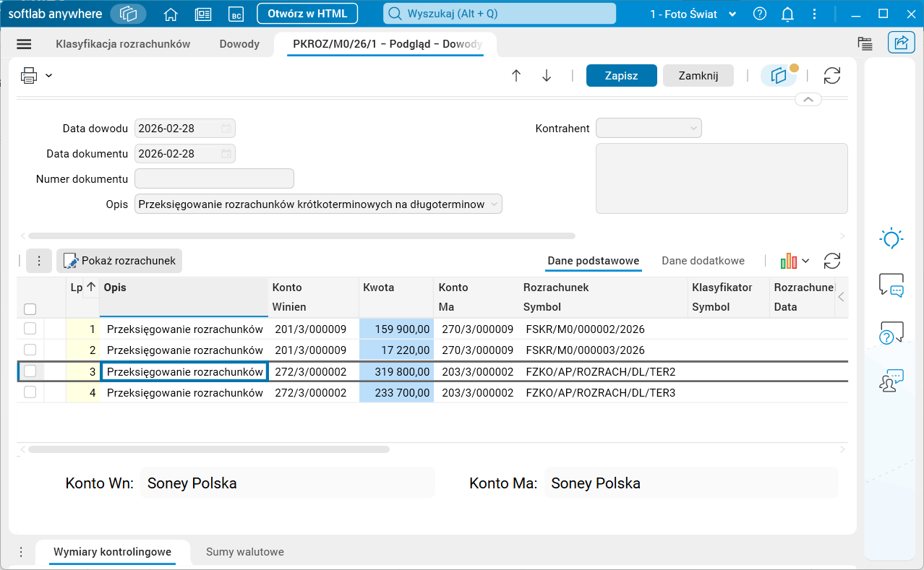Select cell FSKR/M0/000002/2026

coord(603,329)
